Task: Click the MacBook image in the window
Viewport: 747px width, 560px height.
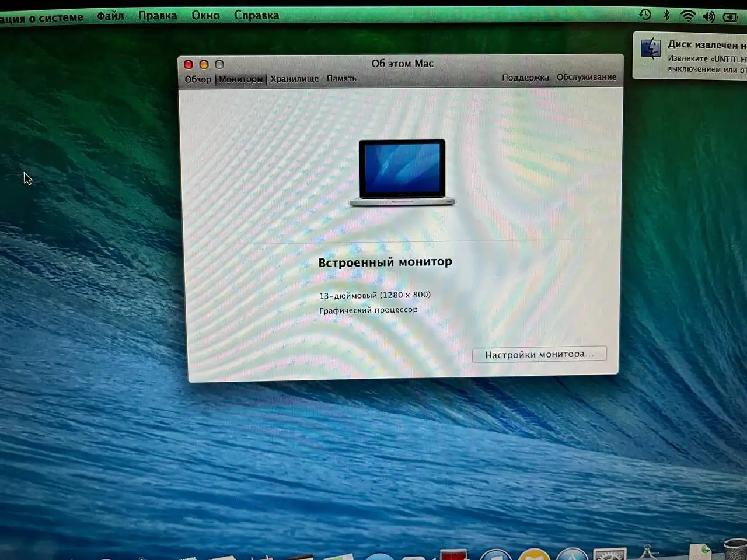Action: (402, 172)
